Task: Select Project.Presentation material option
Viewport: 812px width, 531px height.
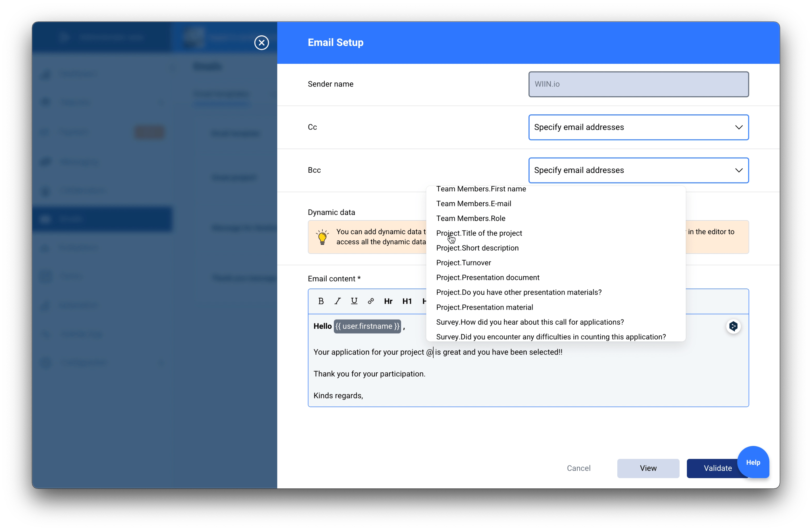Action: (x=484, y=307)
